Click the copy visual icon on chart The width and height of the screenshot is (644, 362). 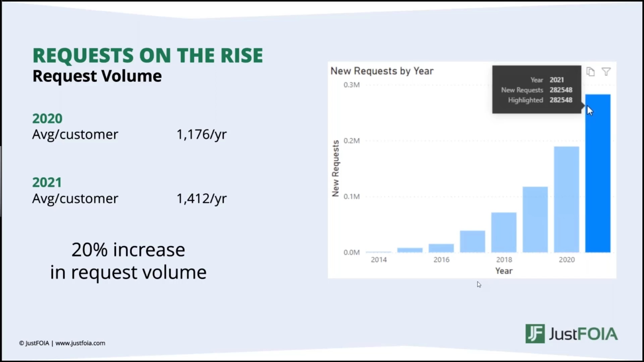(590, 72)
